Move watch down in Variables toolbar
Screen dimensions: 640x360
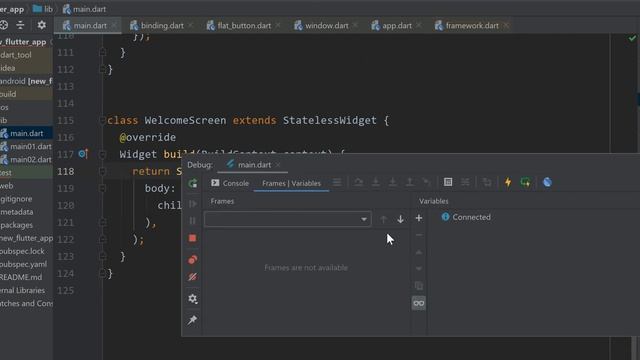click(419, 269)
